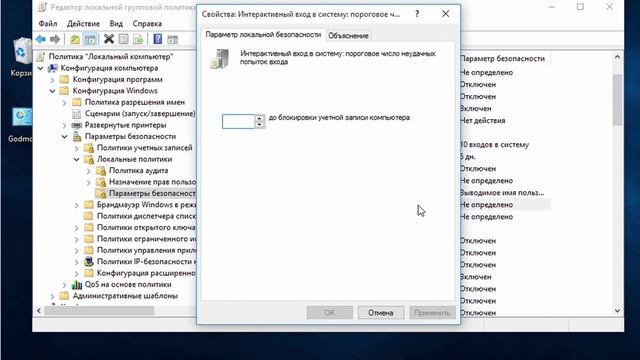This screenshot has width=640, height=360.
Task: Toggle the show/hide console tree toolbar icon
Action: click(x=90, y=39)
